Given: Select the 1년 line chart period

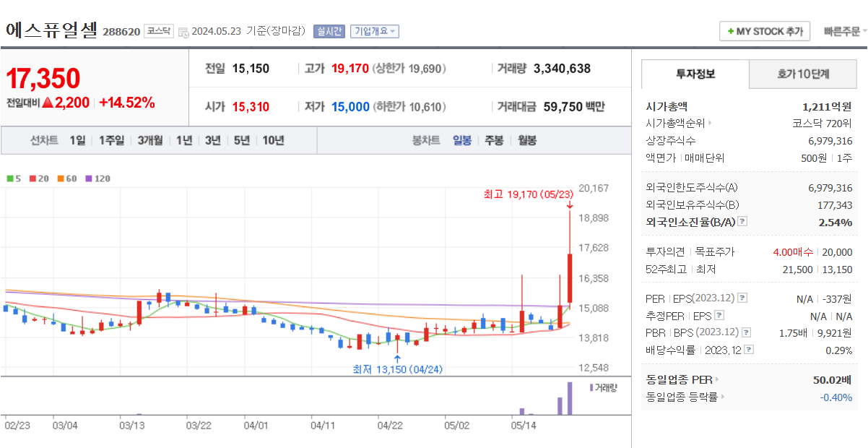Looking at the screenshot, I should click(184, 140).
